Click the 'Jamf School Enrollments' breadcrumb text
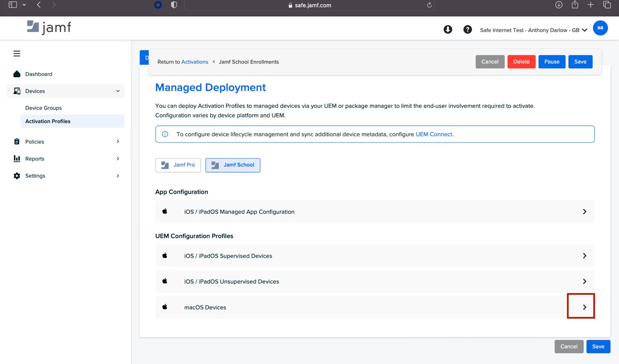 249,62
